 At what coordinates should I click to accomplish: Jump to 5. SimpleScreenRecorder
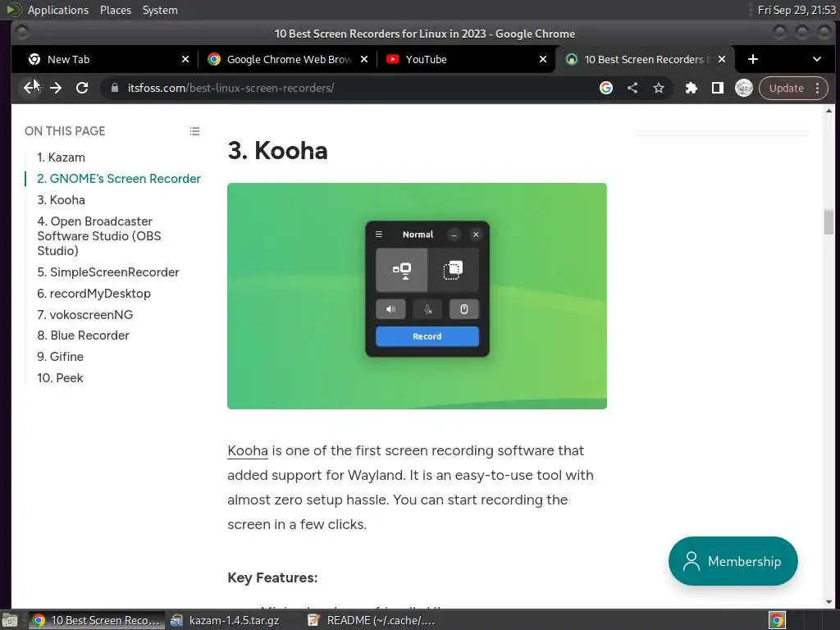coord(108,272)
